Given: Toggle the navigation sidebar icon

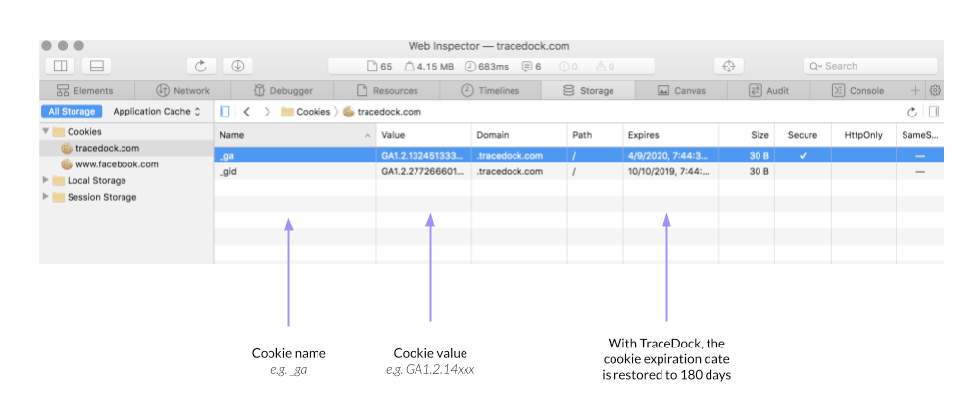Looking at the screenshot, I should tap(225, 112).
